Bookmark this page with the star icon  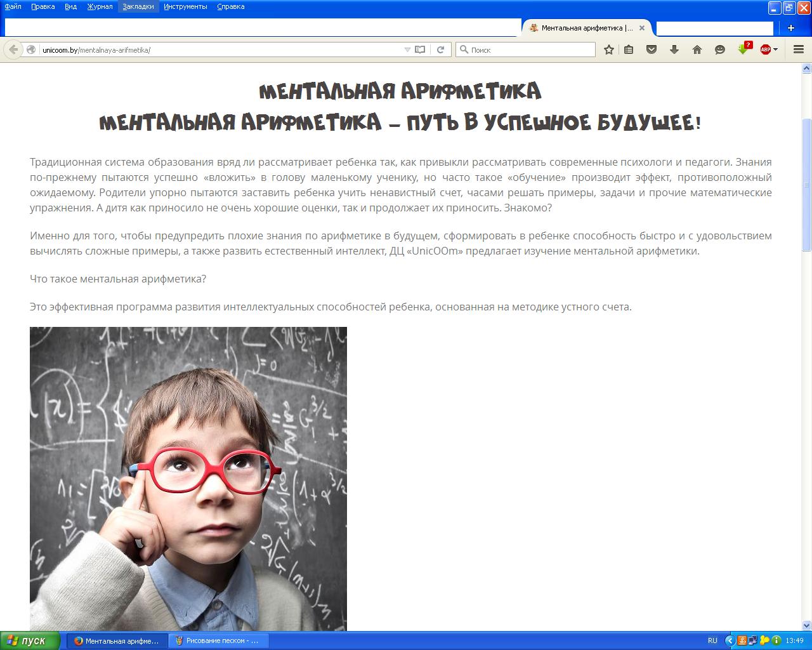pyautogui.click(x=609, y=50)
